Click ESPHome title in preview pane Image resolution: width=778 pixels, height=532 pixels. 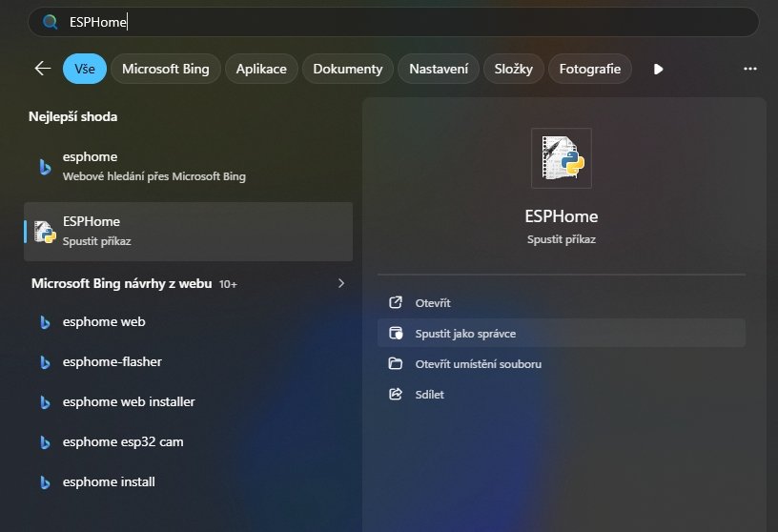pos(562,216)
